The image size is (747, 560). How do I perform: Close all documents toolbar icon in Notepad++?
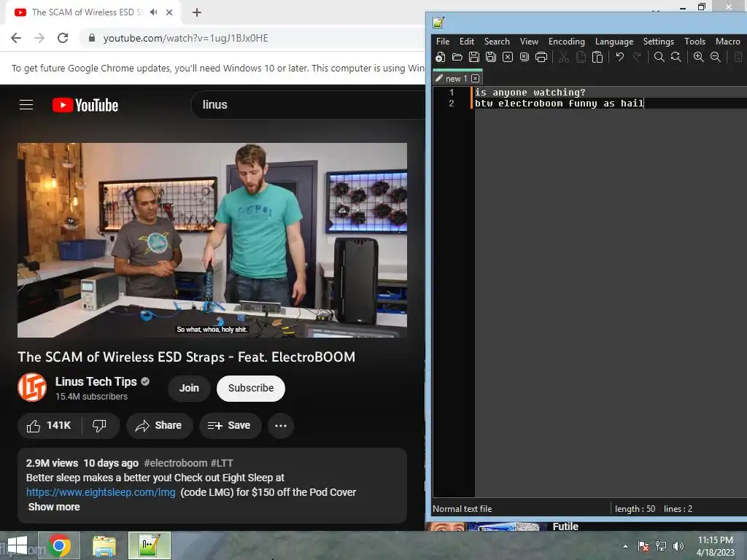[524, 57]
